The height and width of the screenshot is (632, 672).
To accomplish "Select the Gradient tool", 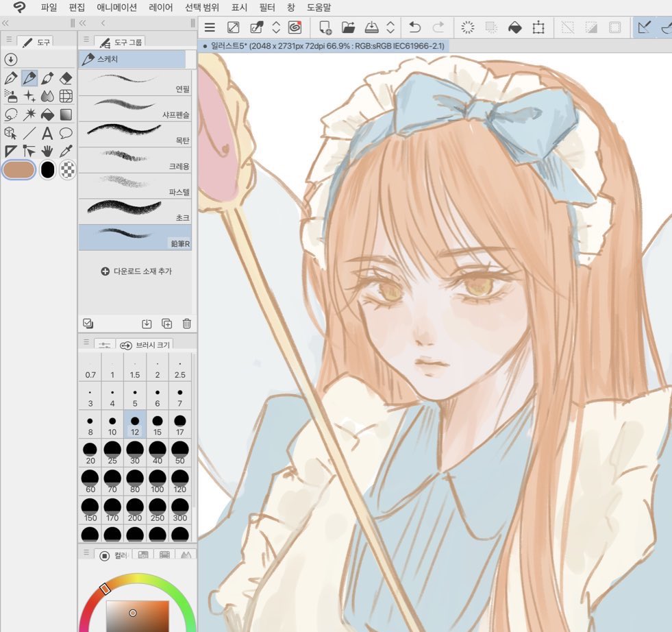I will [66, 114].
